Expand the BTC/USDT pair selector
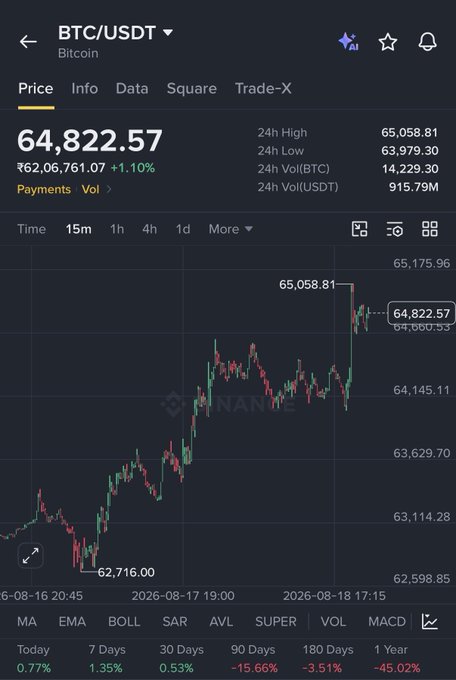The width and height of the screenshot is (456, 680). click(x=115, y=33)
